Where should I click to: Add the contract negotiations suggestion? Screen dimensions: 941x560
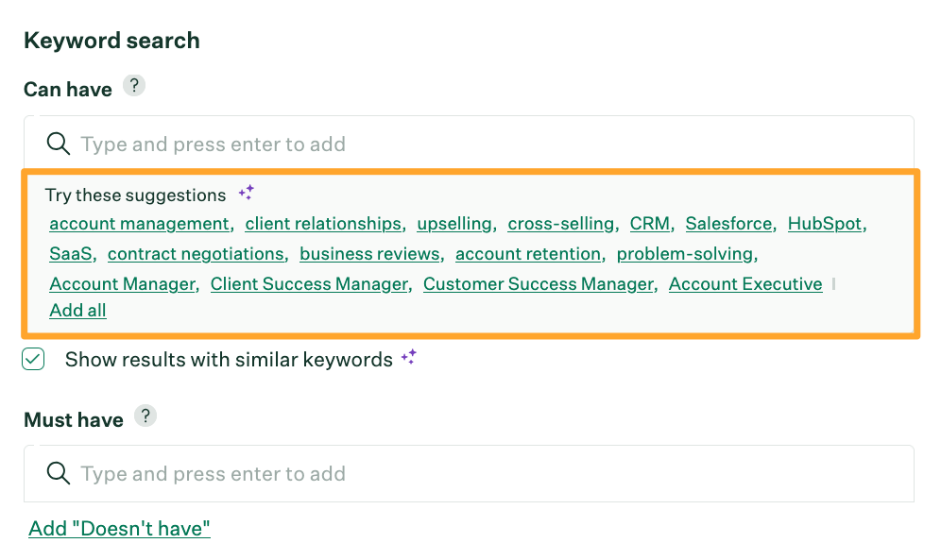click(x=196, y=254)
